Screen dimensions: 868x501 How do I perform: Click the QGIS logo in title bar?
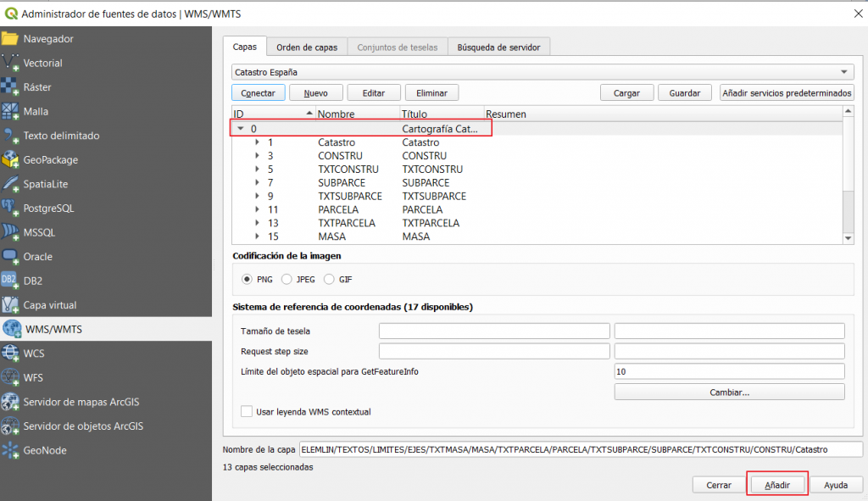11,14
